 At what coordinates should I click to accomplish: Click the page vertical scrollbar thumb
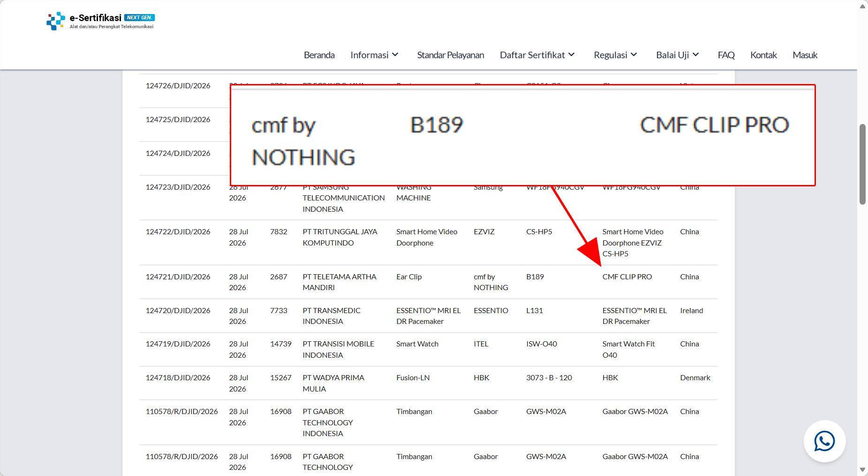[862, 164]
